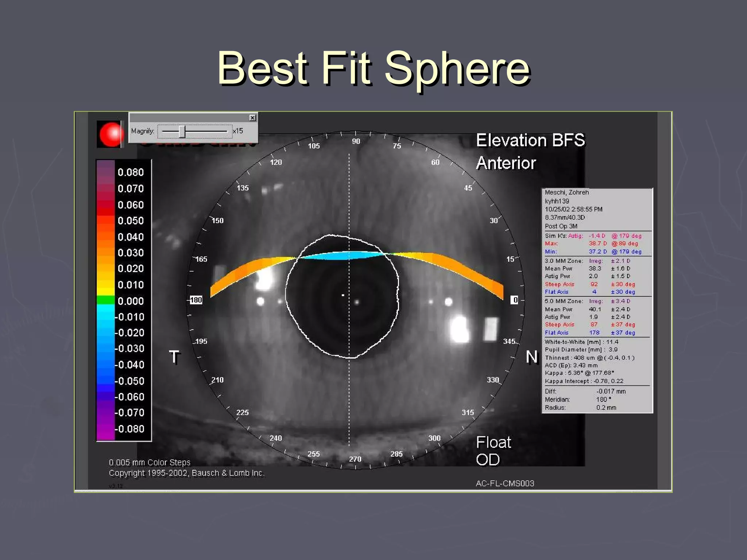747x560 pixels.
Task: Click the -0.040 color scale label
Action: tap(130, 365)
